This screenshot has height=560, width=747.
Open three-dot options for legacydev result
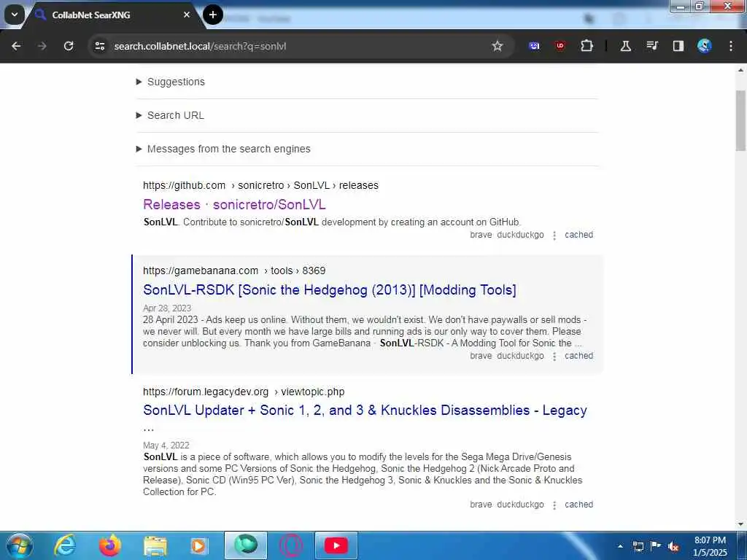click(x=554, y=506)
